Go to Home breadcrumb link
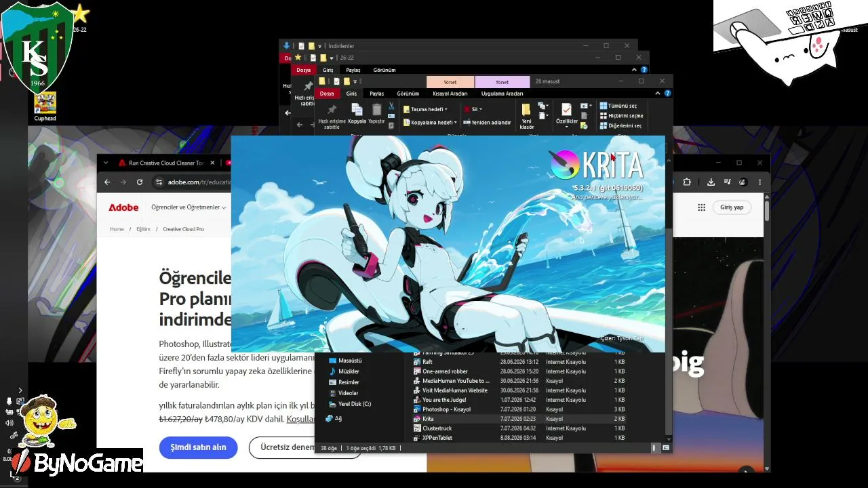Viewport: 868px width, 488px height. pos(117,229)
